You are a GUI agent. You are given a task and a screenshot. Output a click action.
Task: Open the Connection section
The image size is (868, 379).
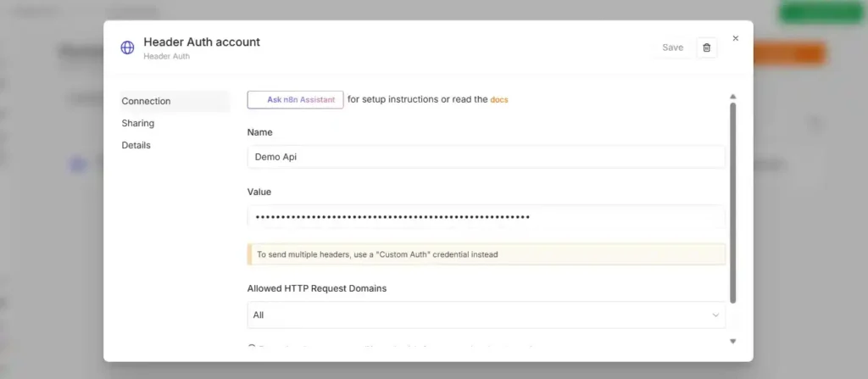point(175,102)
